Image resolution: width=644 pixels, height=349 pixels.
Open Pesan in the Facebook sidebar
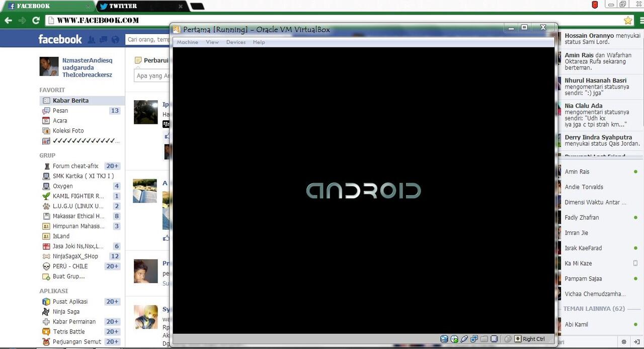60,110
